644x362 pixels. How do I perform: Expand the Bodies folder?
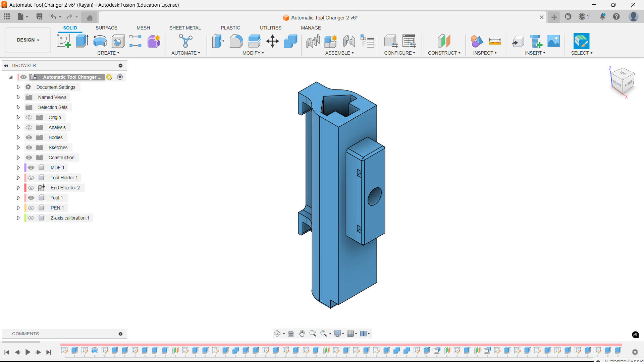(18, 137)
